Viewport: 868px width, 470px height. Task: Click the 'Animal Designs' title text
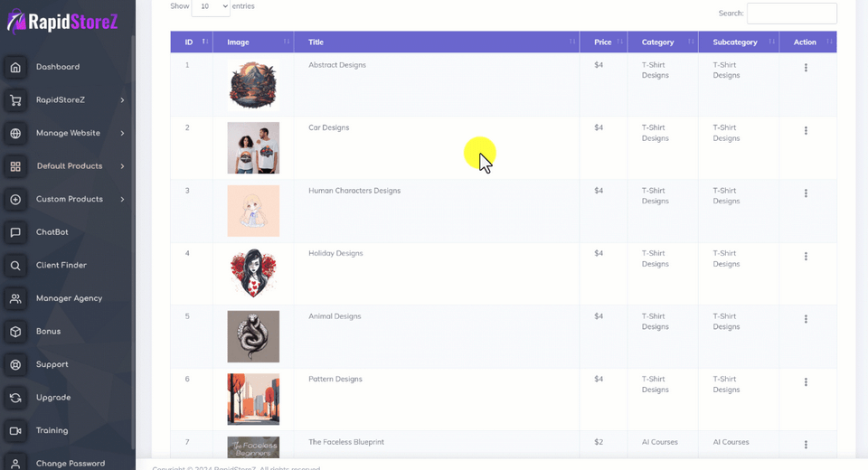(335, 316)
